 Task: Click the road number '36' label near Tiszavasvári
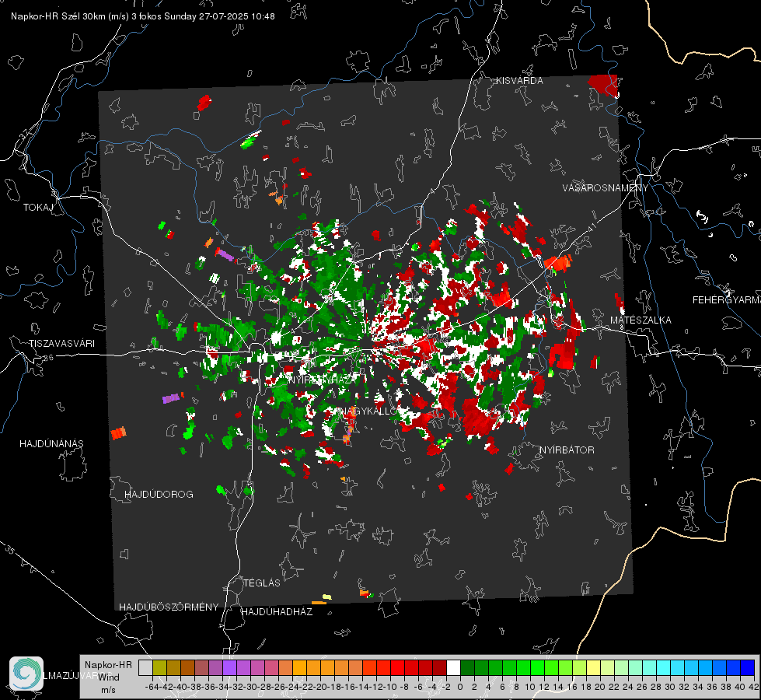pyautogui.click(x=48, y=358)
